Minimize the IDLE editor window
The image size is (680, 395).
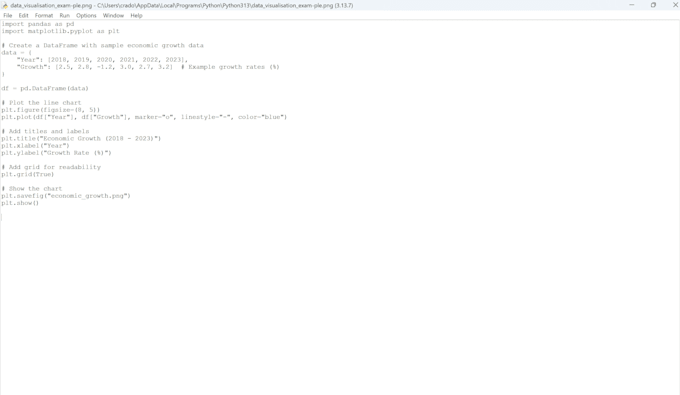click(631, 5)
